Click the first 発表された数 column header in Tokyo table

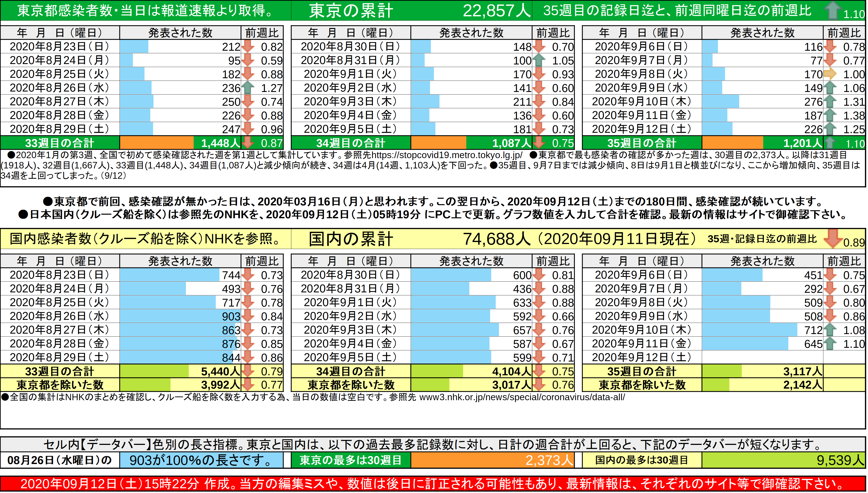pyautogui.click(x=180, y=33)
